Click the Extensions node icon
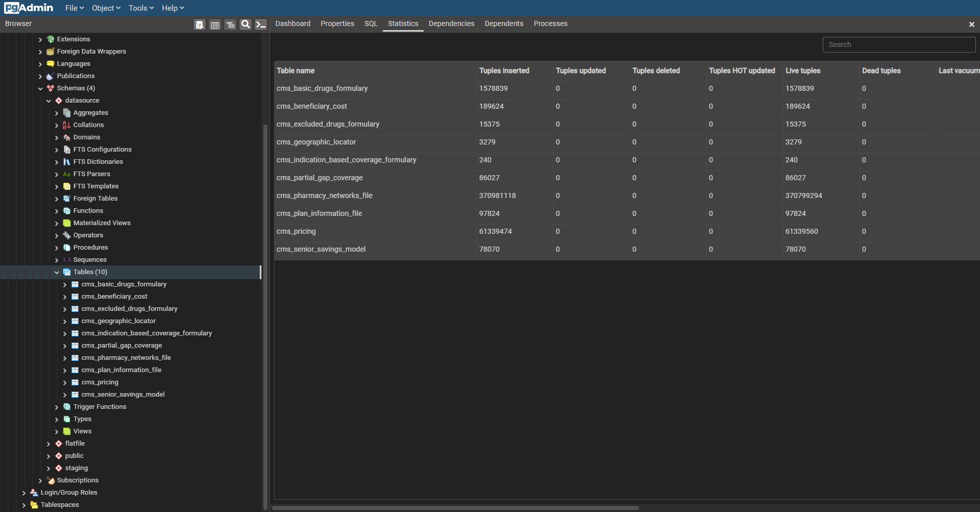 51,39
